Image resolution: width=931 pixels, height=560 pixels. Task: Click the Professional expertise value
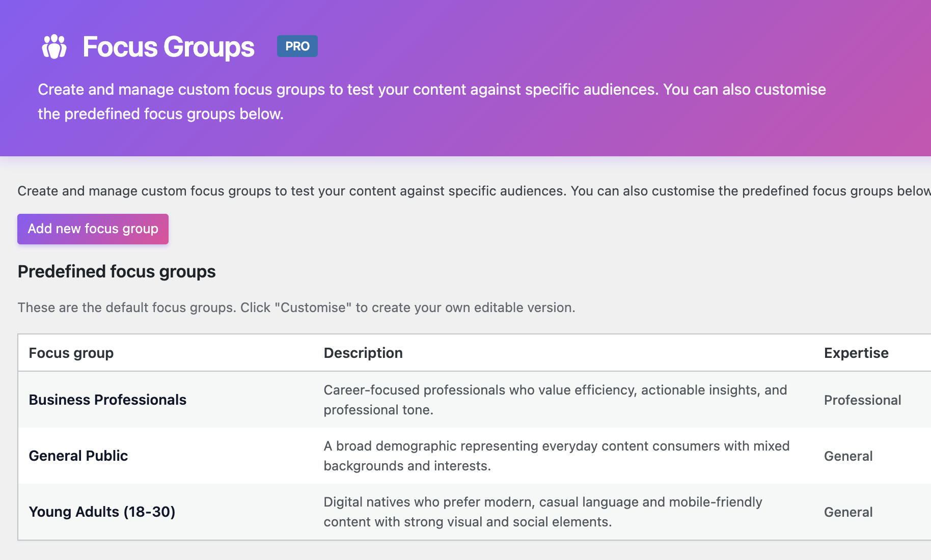(863, 400)
